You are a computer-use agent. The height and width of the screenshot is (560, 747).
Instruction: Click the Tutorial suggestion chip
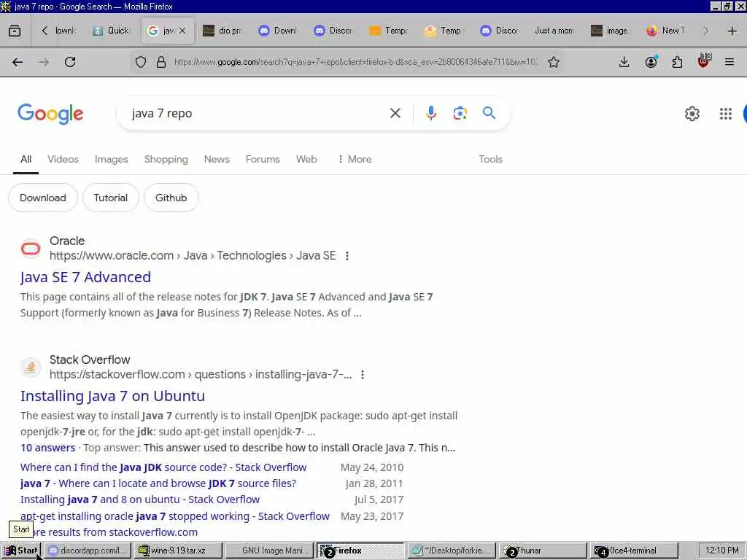pyautogui.click(x=111, y=198)
